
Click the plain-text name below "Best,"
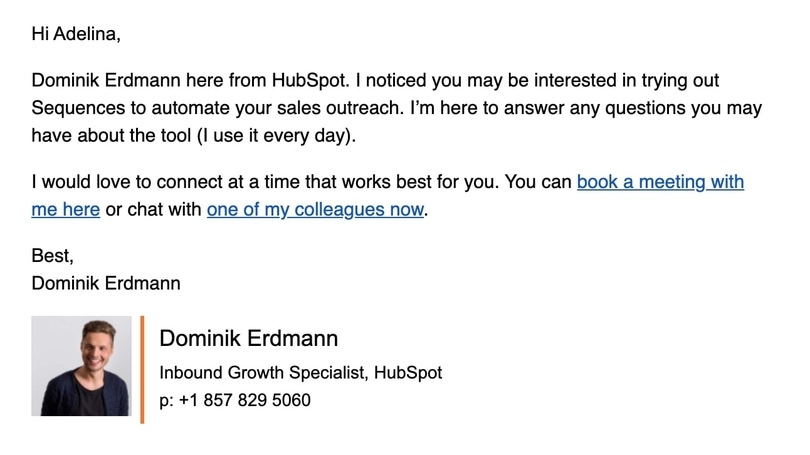click(106, 283)
